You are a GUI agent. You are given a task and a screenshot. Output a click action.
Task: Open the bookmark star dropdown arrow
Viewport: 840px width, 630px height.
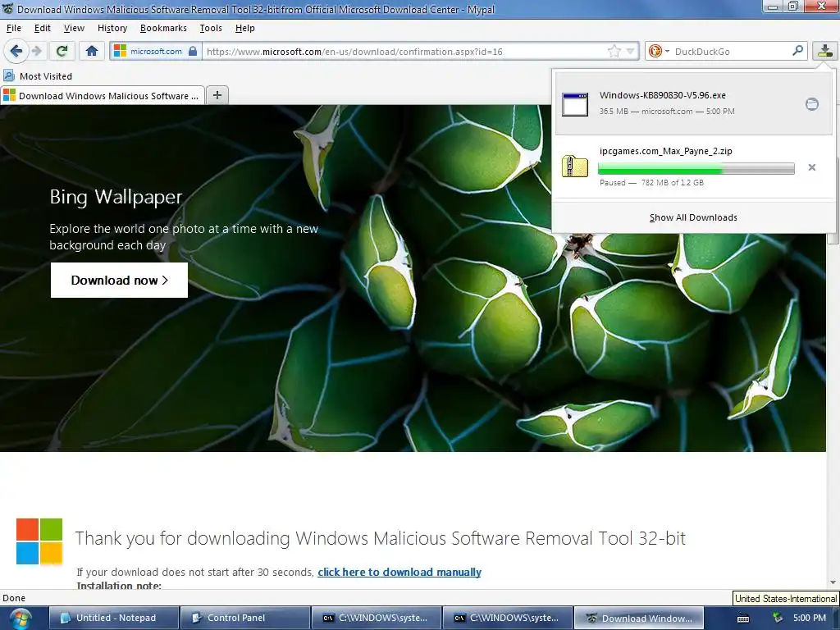tap(631, 52)
